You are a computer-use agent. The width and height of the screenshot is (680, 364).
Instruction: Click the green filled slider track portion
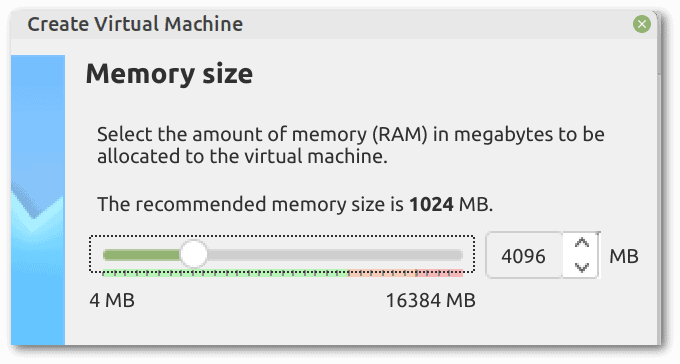coord(141,255)
